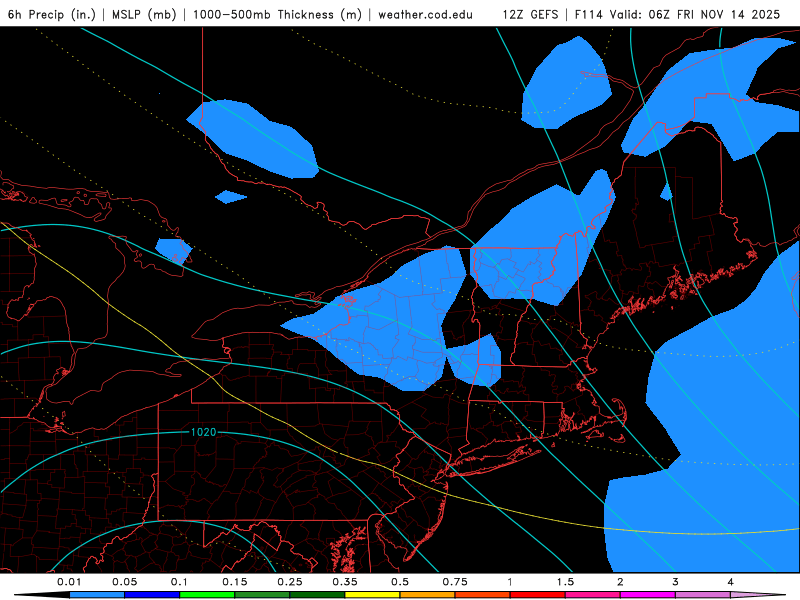Click the 4 value on the color scale
The image size is (800, 600).
click(x=731, y=582)
